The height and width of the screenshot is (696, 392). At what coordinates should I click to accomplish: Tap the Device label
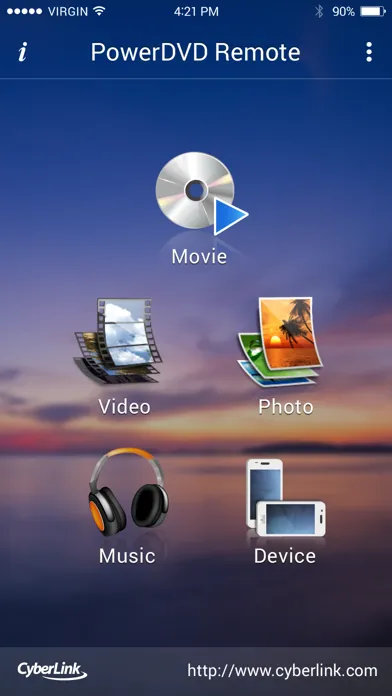pyautogui.click(x=285, y=556)
